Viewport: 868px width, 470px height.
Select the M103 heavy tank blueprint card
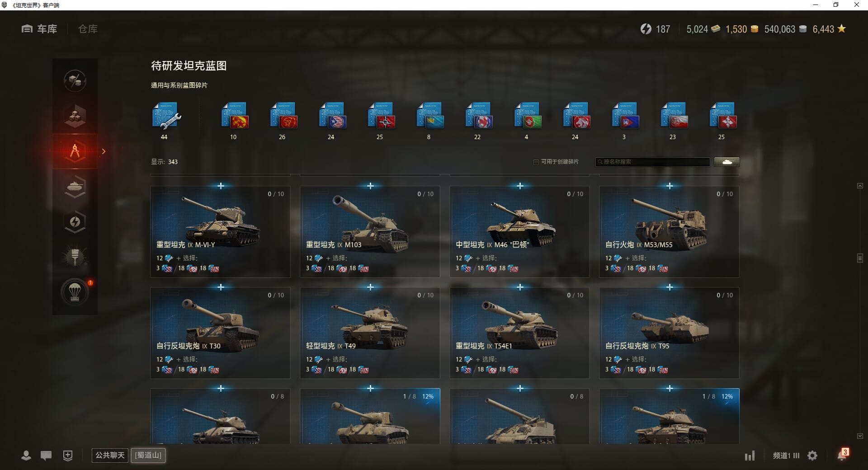click(x=370, y=232)
